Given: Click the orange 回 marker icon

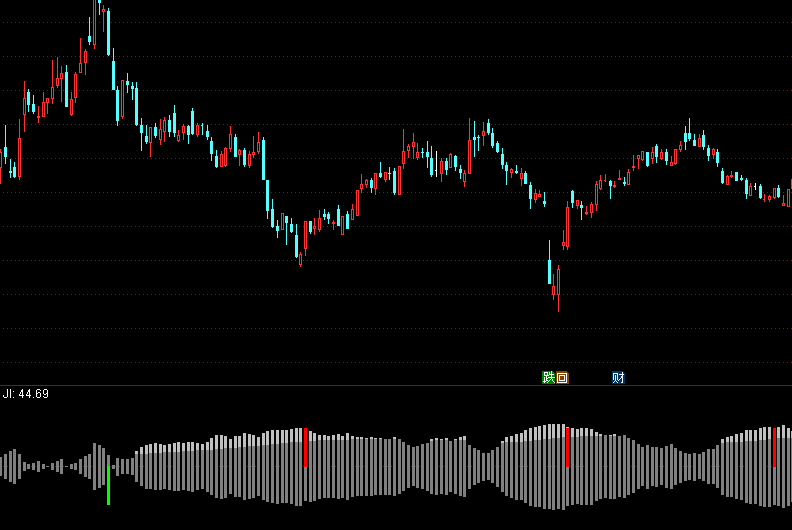Looking at the screenshot, I should tap(562, 377).
